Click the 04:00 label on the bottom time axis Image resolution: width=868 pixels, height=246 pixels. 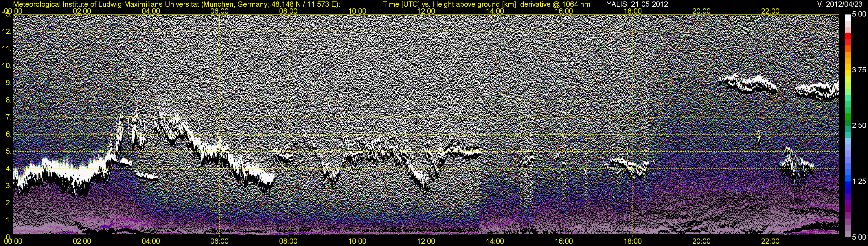coord(151,241)
